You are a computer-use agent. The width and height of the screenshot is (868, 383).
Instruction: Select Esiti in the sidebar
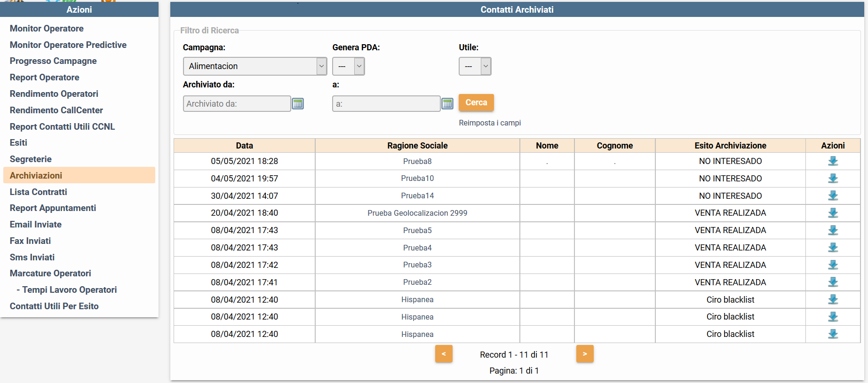(18, 143)
